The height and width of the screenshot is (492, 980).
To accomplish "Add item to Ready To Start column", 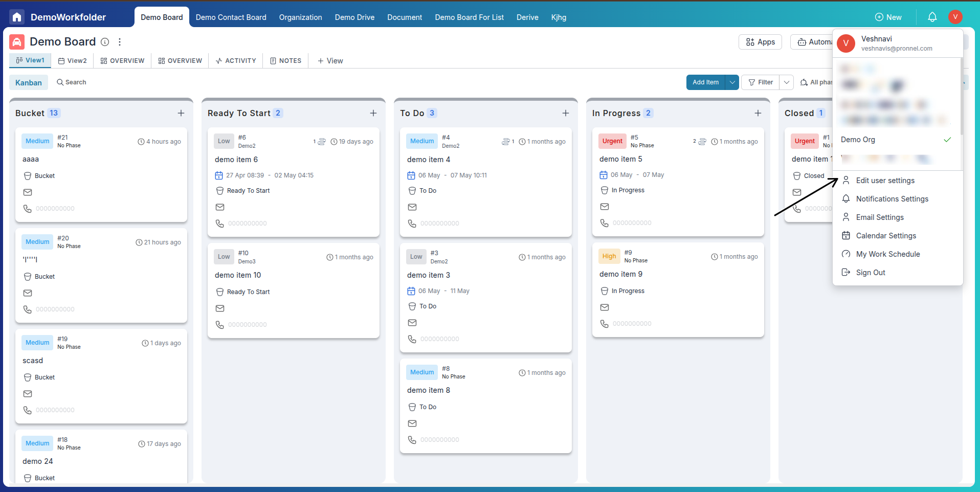I will coord(373,113).
